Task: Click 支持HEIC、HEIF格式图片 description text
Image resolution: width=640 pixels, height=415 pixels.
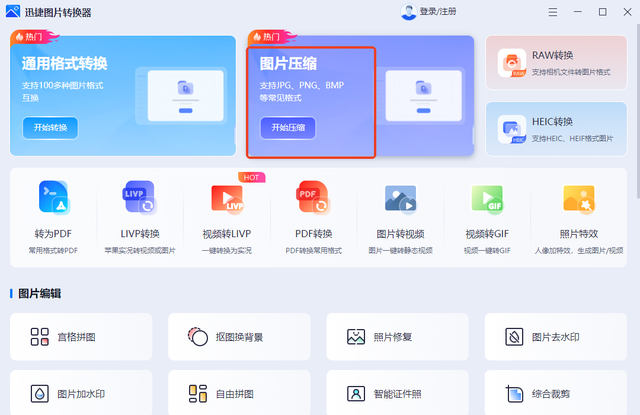Action: click(x=572, y=139)
